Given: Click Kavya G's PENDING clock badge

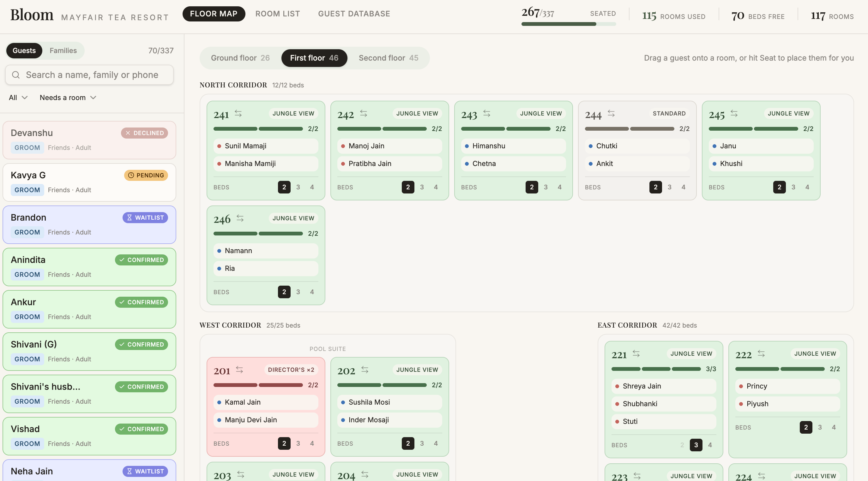Looking at the screenshot, I should click(x=146, y=175).
